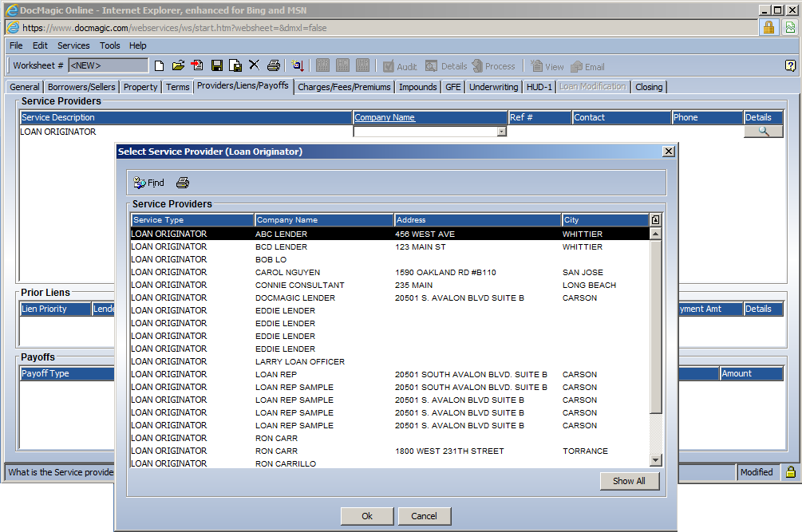Click the Email toolbar button

pos(587,66)
